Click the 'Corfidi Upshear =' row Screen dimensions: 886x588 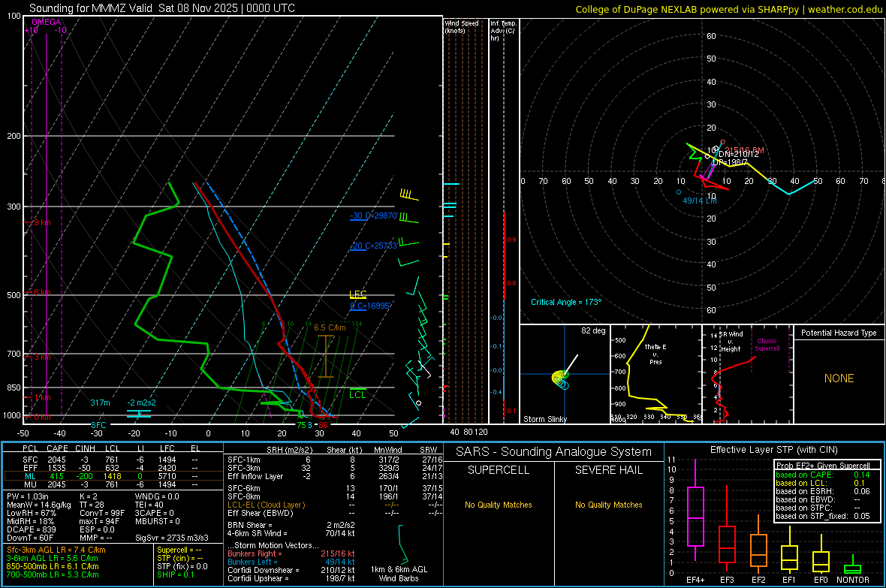[x=291, y=578]
